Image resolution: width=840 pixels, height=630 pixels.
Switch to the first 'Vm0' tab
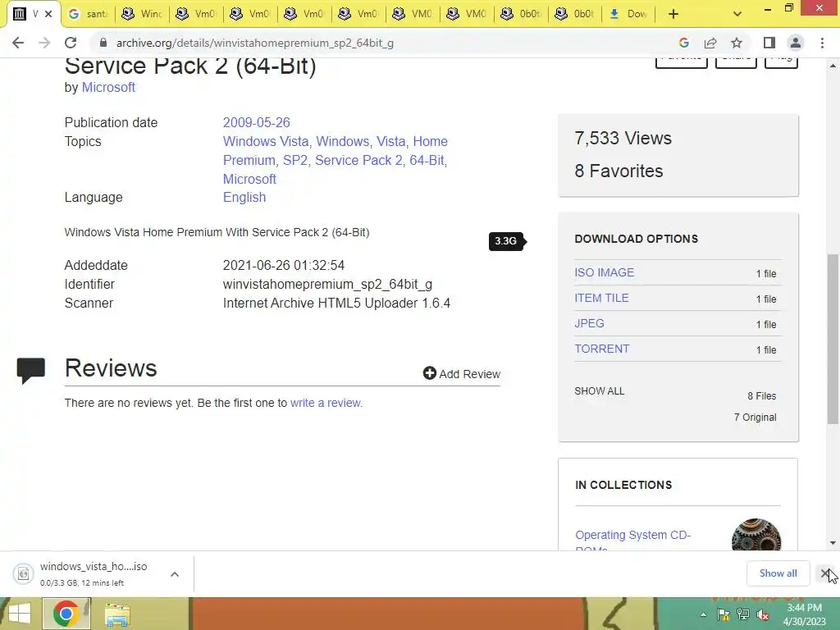click(x=197, y=14)
